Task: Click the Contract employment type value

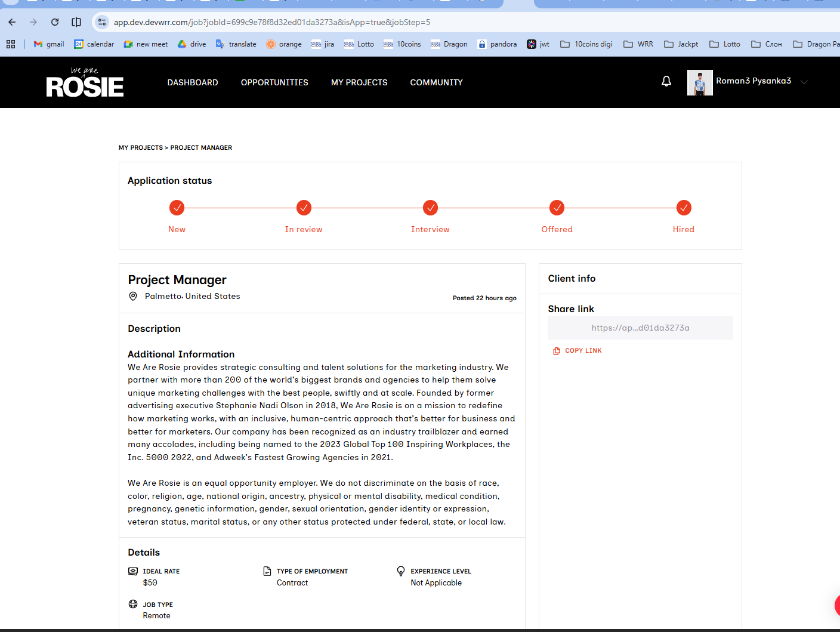Action: click(x=292, y=583)
